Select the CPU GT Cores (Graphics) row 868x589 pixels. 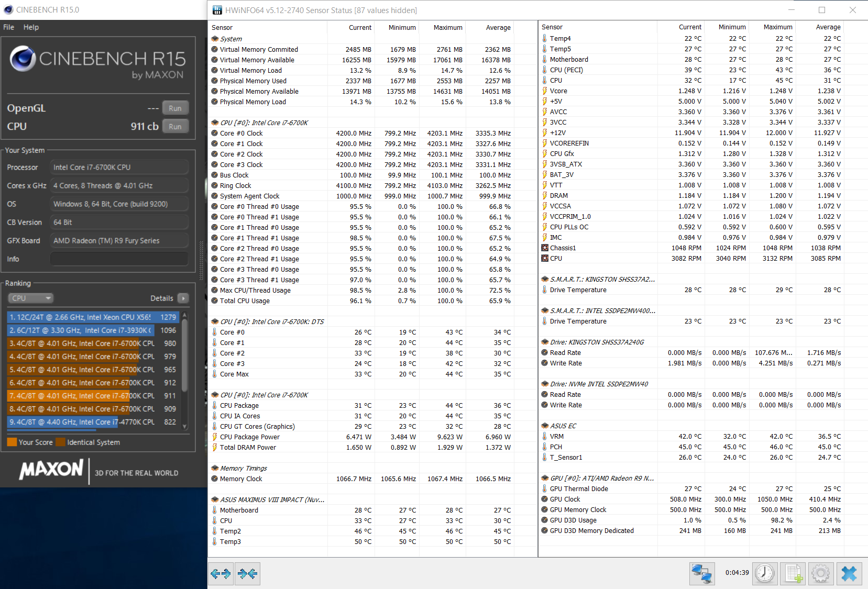(x=361, y=427)
